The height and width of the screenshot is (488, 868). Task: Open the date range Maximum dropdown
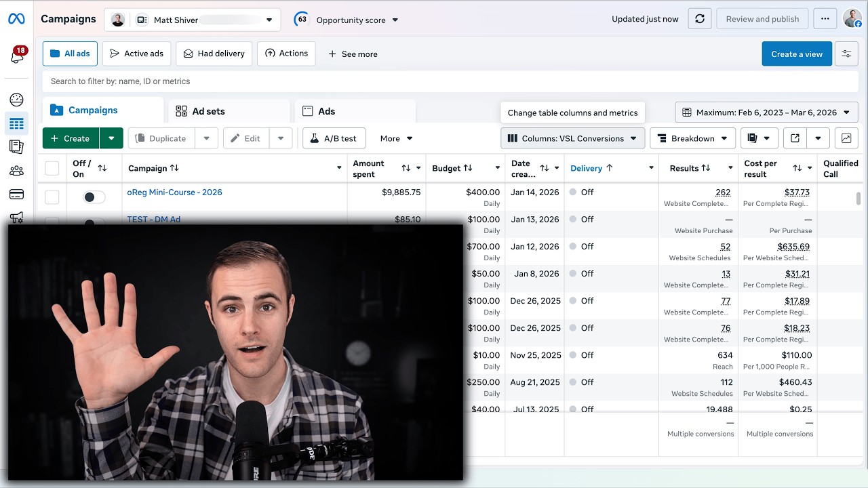click(766, 113)
